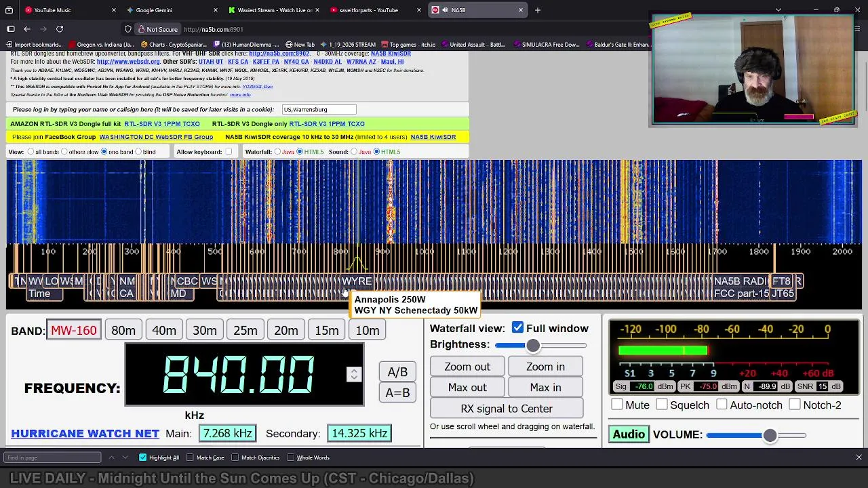Open the Charts - CryptoSpaniard bookmark
The image size is (868, 488).
point(173,45)
